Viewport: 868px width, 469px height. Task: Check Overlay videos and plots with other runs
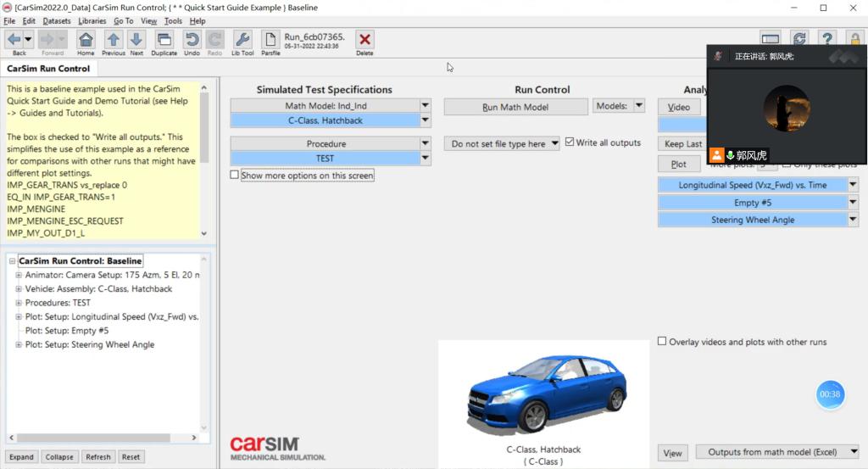[662, 342]
